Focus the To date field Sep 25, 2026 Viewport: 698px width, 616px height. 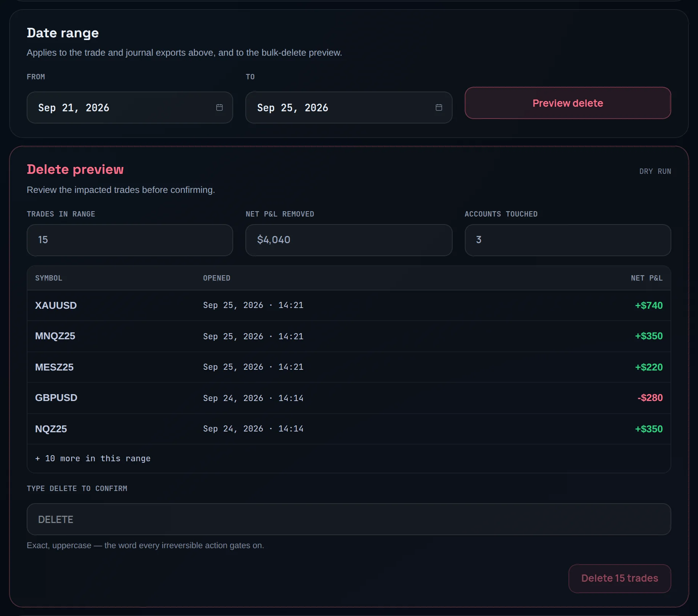coord(349,107)
